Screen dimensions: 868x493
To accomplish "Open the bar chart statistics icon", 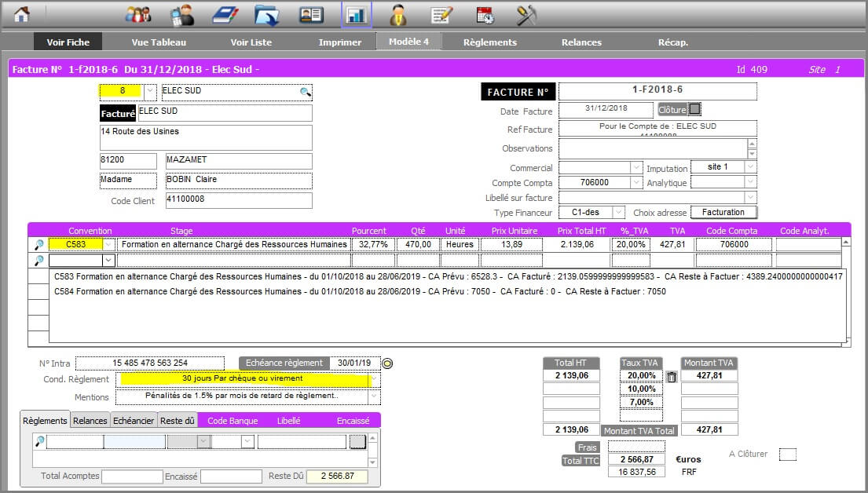I will pyautogui.click(x=356, y=14).
